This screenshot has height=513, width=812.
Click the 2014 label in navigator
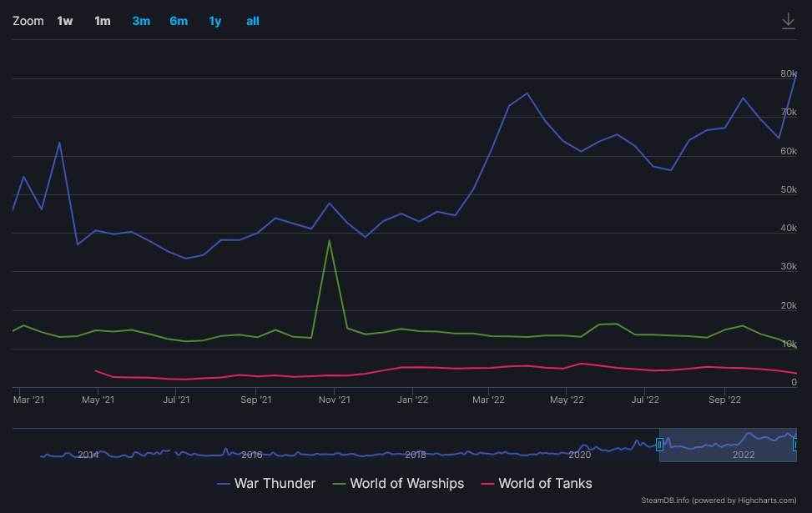[88, 455]
